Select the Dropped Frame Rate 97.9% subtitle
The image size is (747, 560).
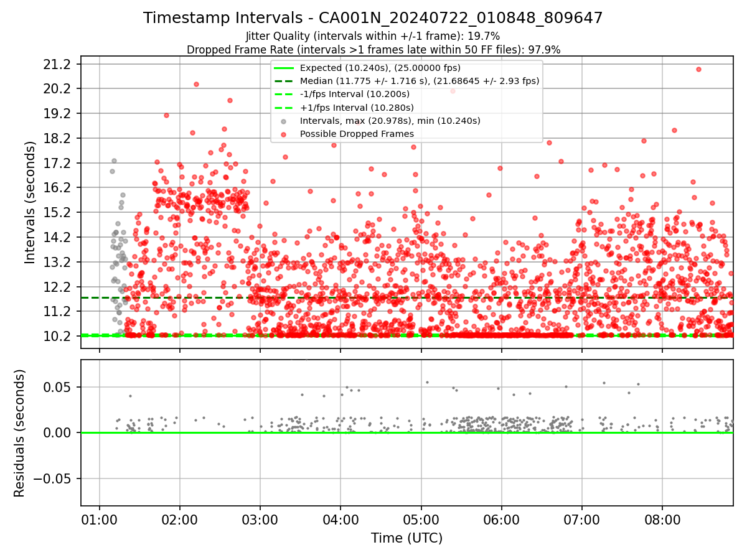373,49
